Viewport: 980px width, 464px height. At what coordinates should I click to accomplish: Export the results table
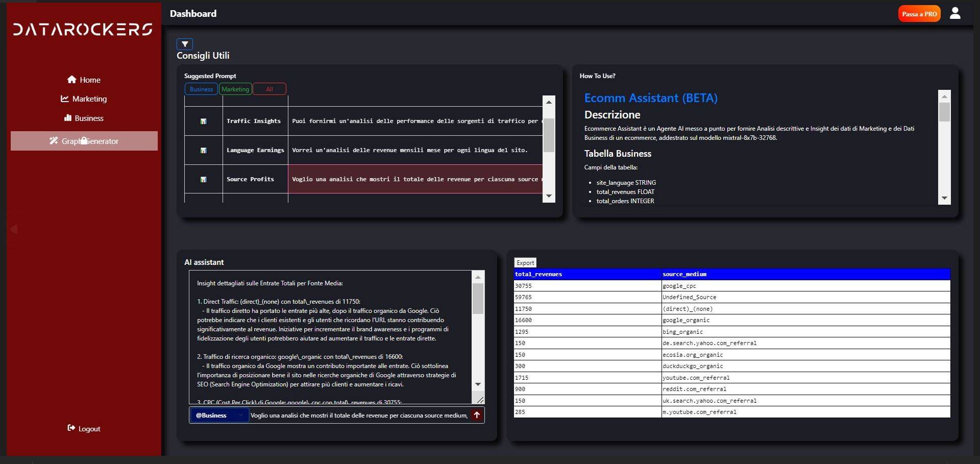525,262
